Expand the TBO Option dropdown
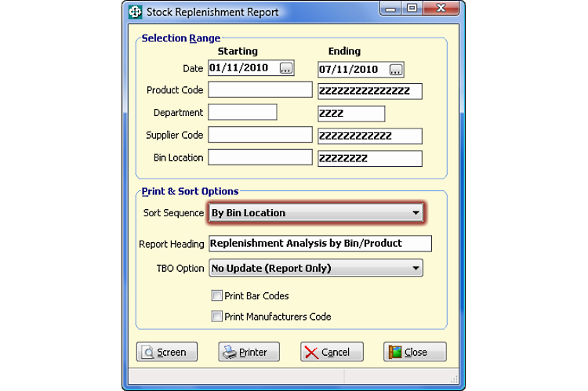The height and width of the screenshot is (391, 588). [316, 268]
